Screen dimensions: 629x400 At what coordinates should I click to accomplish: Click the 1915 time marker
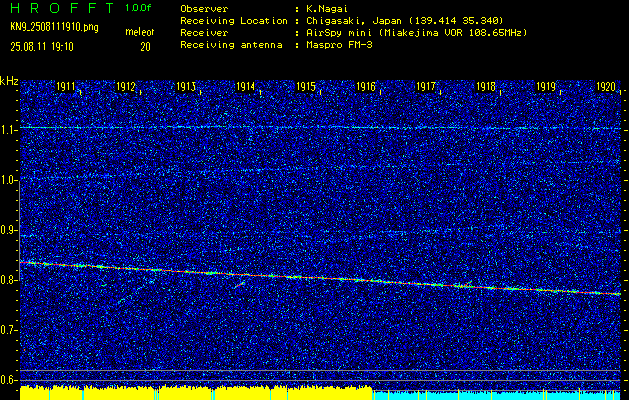pyautogui.click(x=306, y=86)
